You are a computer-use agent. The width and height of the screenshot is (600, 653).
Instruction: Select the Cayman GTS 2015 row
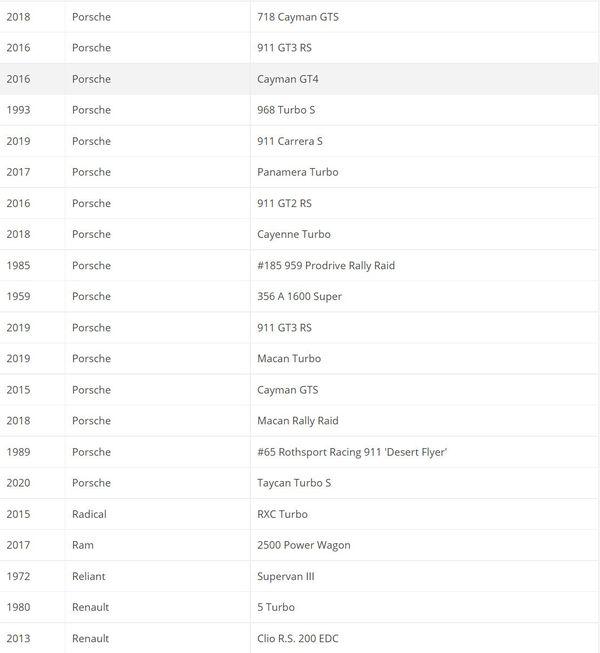click(299, 390)
